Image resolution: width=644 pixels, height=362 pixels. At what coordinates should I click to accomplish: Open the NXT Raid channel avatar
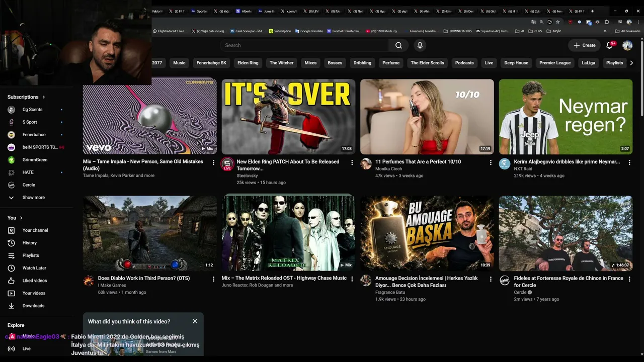click(x=505, y=164)
